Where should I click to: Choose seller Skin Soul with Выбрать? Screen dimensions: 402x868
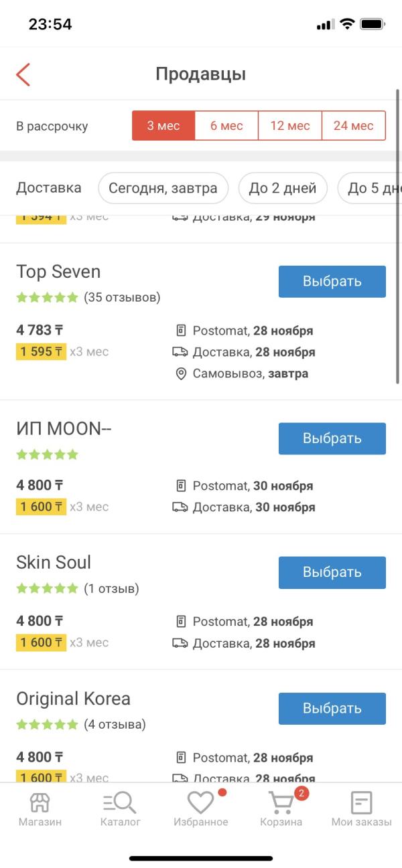pyautogui.click(x=332, y=572)
